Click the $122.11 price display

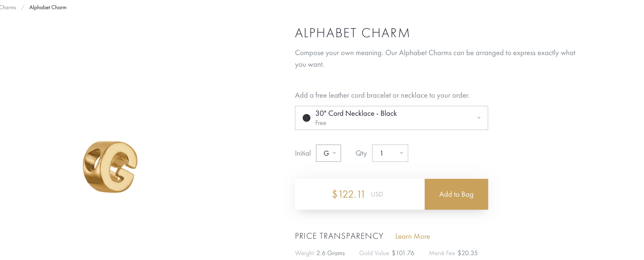[348, 194]
